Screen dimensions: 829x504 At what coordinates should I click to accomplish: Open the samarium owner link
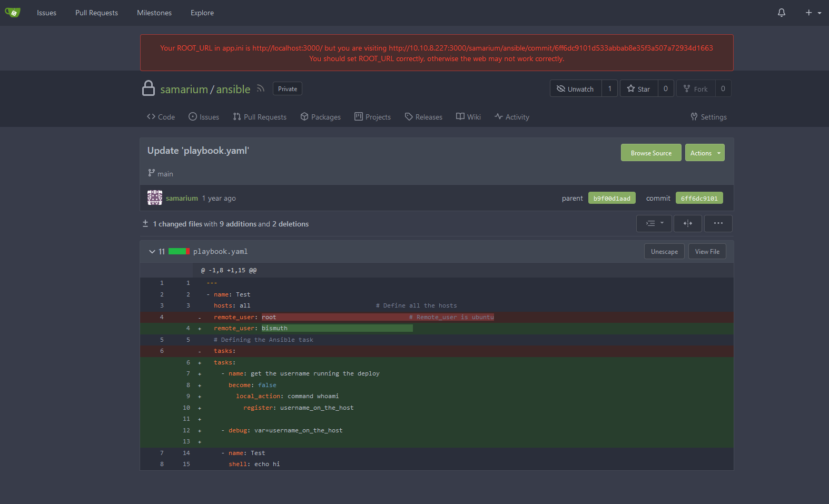coord(184,90)
